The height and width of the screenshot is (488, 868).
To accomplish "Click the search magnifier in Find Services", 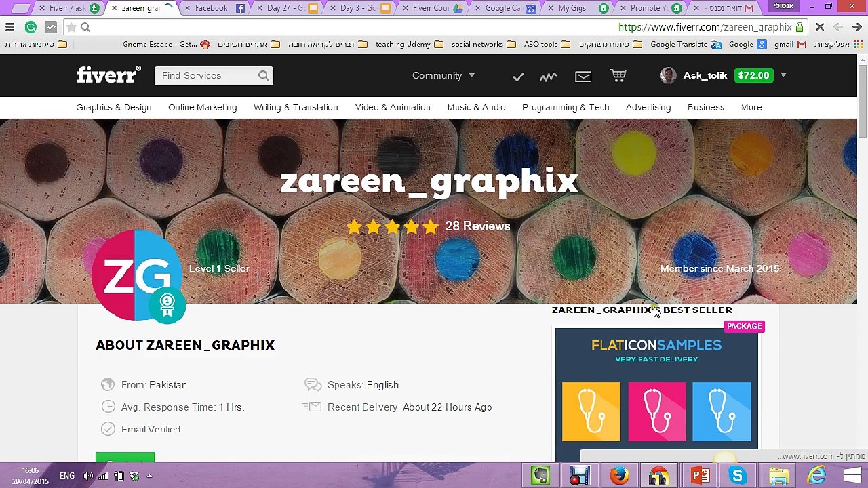I will [263, 76].
